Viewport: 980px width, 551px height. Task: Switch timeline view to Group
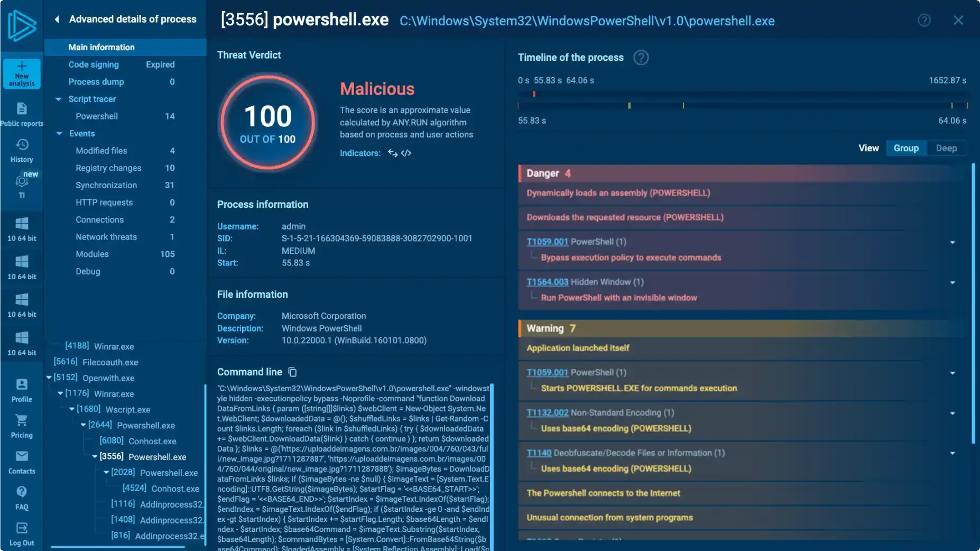point(906,149)
